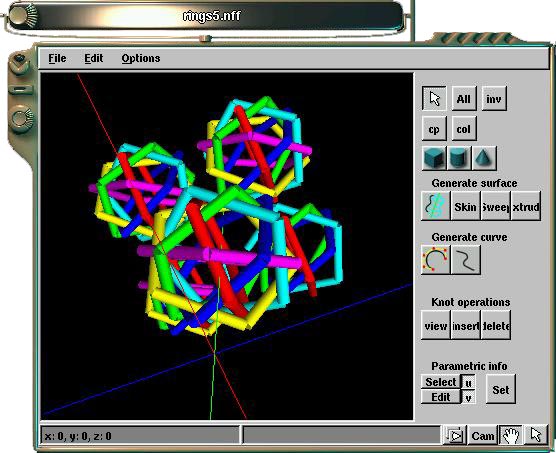The image size is (556, 453).
Task: Click the Set button
Action: [501, 390]
